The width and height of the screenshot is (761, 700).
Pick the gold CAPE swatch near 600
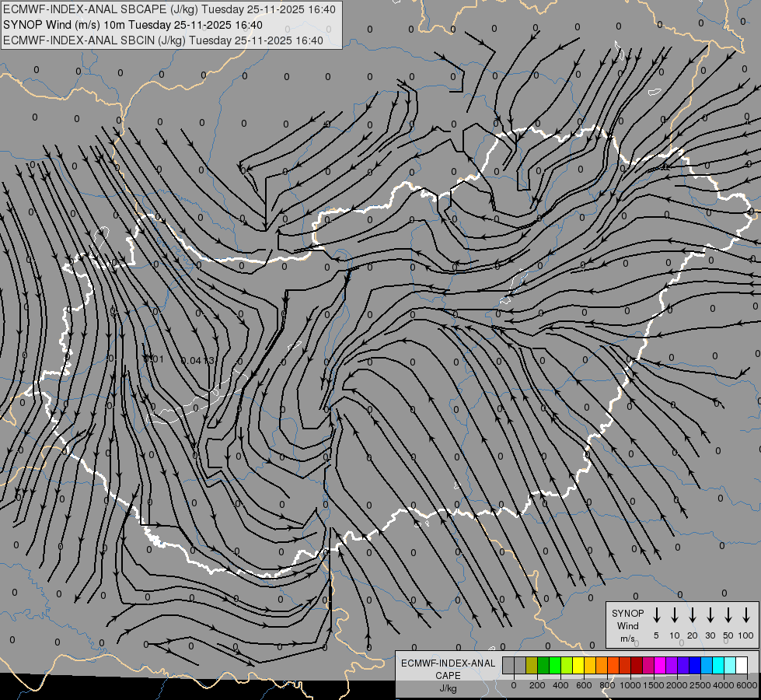pos(590,666)
